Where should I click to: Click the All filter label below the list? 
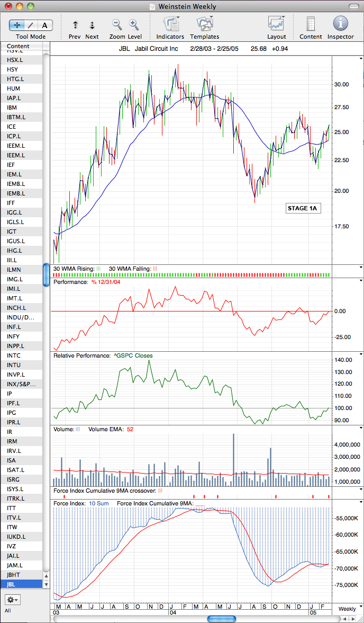click(x=8, y=610)
